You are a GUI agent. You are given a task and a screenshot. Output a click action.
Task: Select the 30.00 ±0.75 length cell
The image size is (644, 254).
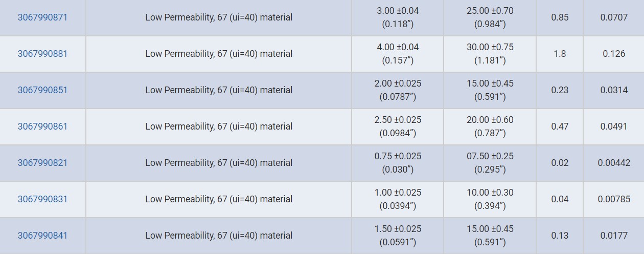pos(490,54)
